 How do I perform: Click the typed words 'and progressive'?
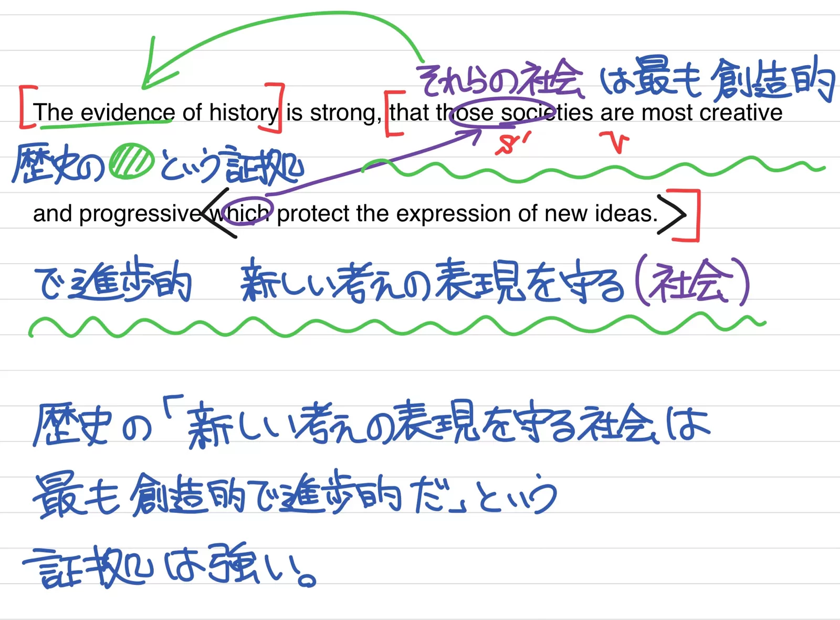(117, 214)
